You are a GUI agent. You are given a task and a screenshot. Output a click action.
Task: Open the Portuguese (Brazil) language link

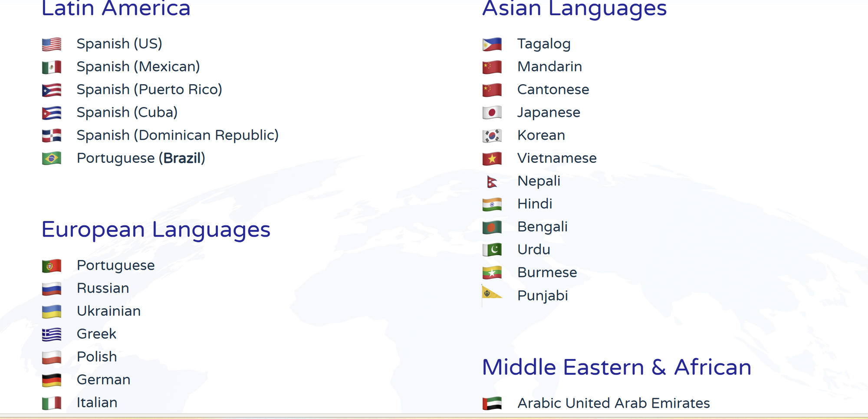coord(141,158)
